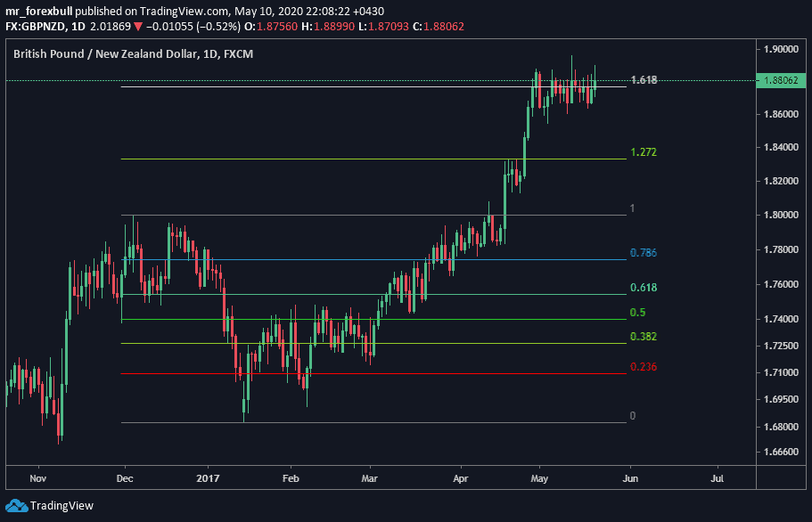The image size is (812, 522).
Task: Select the 1.618 Fibonacci level label
Action: pos(643,80)
